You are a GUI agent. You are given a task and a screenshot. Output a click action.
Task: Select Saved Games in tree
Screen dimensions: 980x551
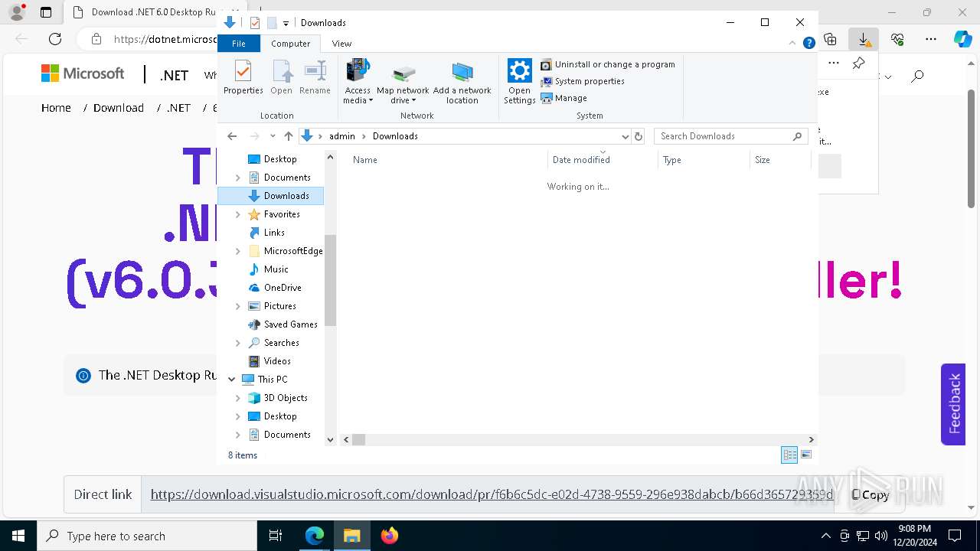click(290, 324)
